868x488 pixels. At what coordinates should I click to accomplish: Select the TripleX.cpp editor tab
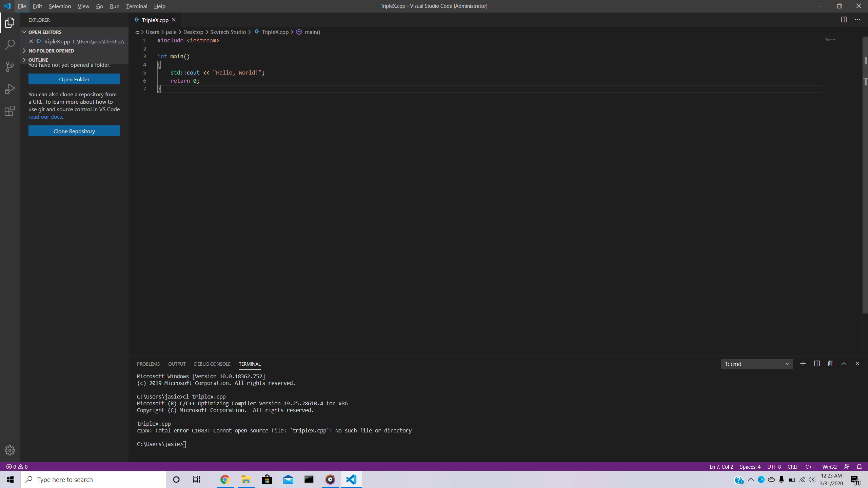tap(155, 20)
